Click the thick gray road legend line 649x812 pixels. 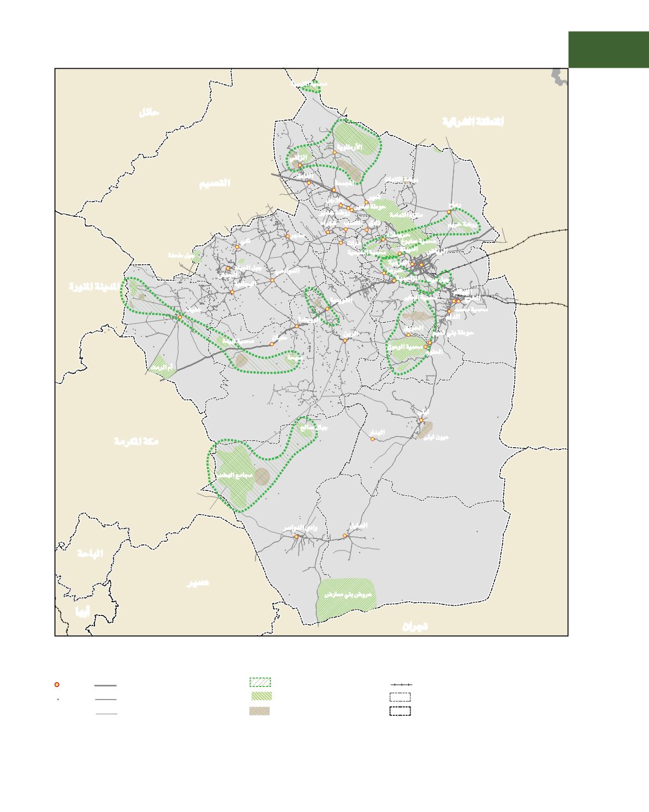click(x=105, y=685)
